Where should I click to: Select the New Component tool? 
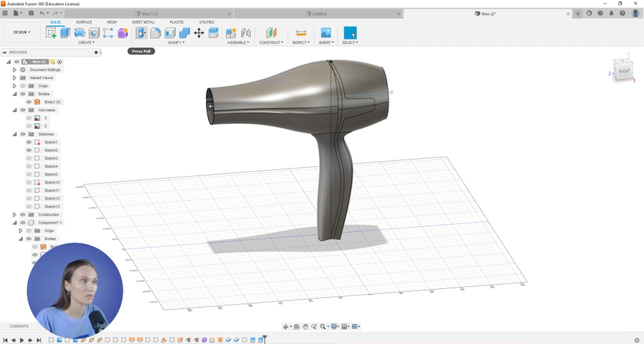coord(231,33)
